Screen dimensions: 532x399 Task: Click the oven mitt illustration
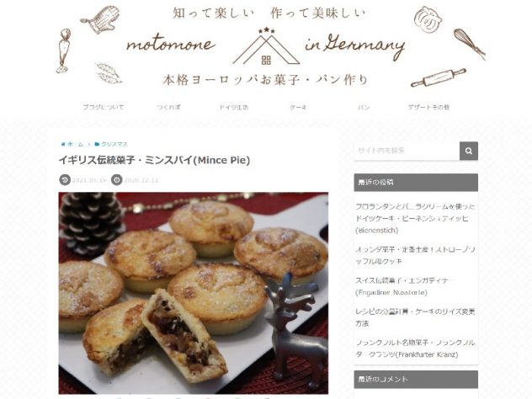[101, 19]
